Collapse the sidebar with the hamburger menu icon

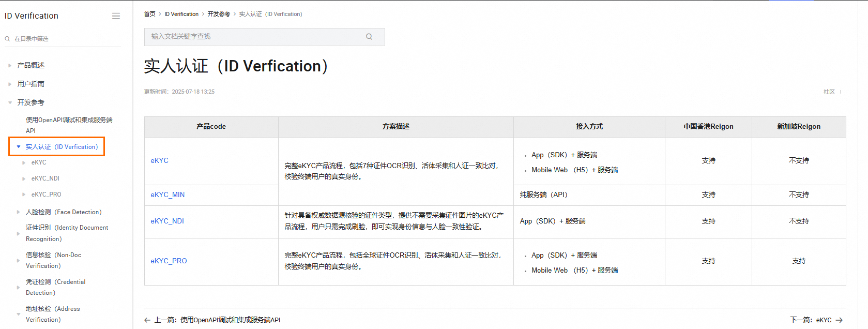(x=116, y=16)
